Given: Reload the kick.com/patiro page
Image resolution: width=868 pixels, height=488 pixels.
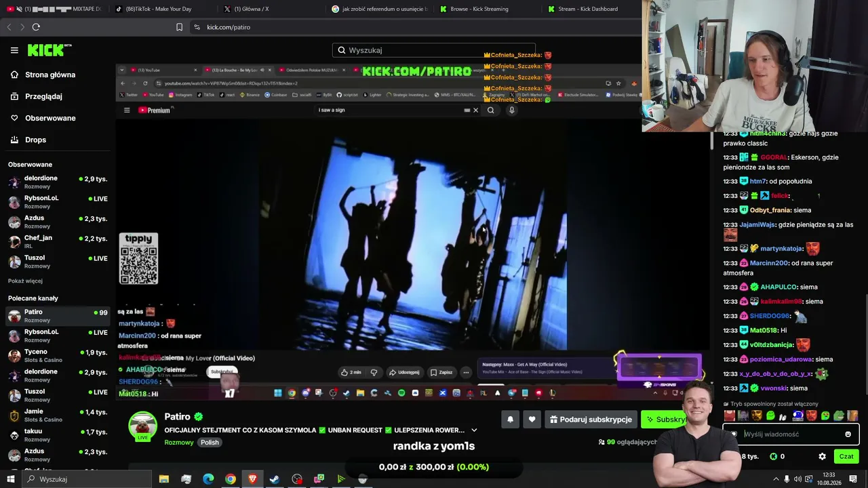Looking at the screenshot, I should tap(36, 27).
